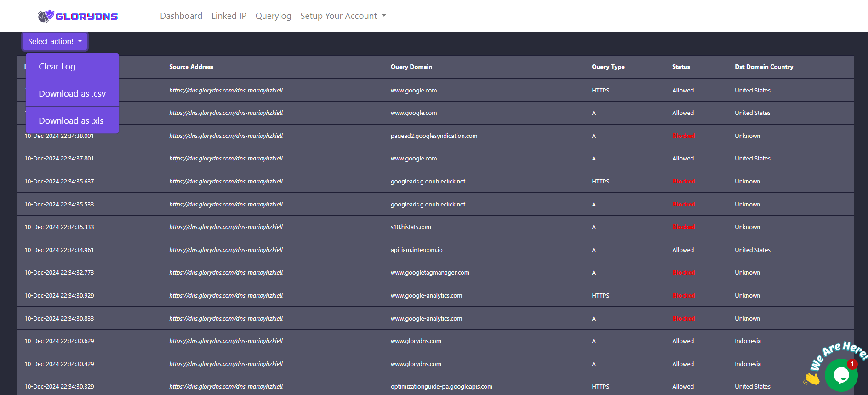Image resolution: width=868 pixels, height=395 pixels.
Task: Go to Linked IP page
Action: tap(229, 16)
